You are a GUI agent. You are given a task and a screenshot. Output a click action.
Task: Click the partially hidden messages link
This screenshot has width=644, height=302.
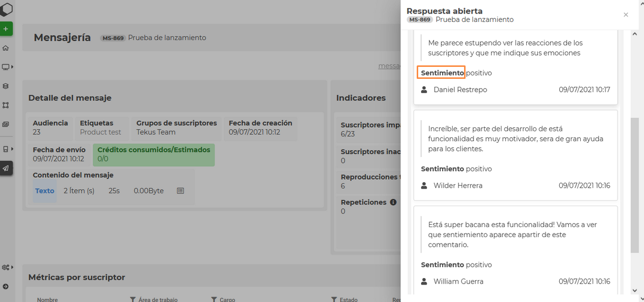pos(389,66)
